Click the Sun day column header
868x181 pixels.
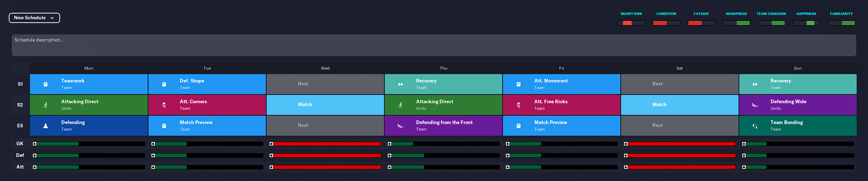(x=798, y=68)
